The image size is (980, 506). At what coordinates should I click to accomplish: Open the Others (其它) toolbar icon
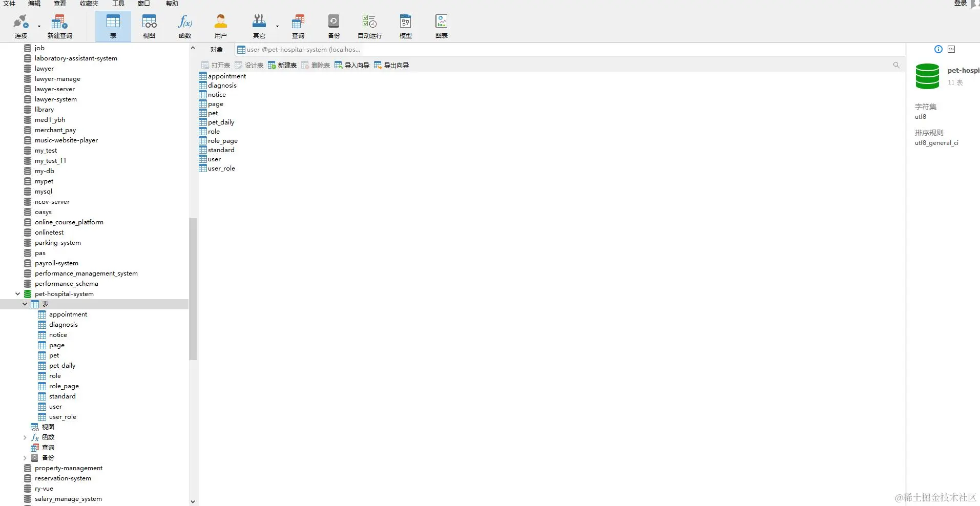(x=259, y=27)
